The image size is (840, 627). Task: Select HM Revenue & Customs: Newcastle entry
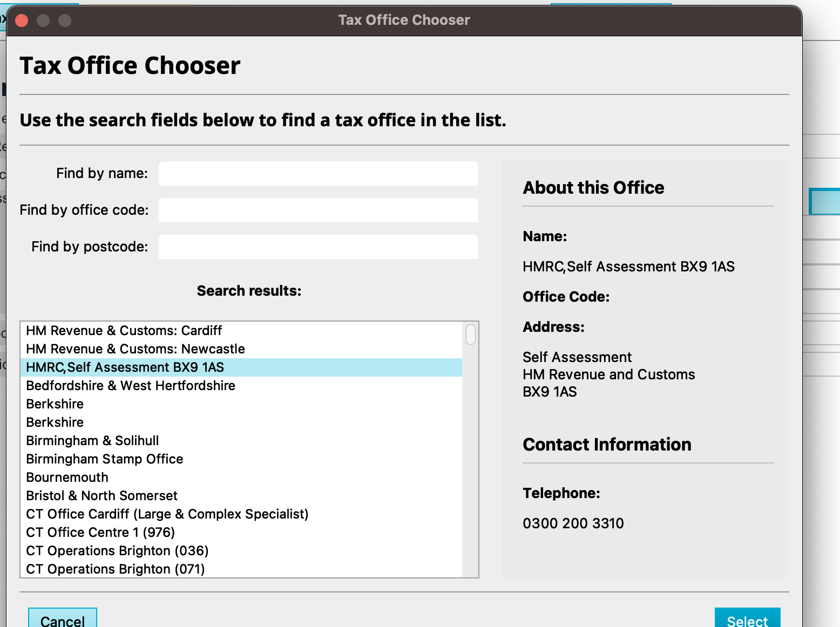click(x=136, y=349)
